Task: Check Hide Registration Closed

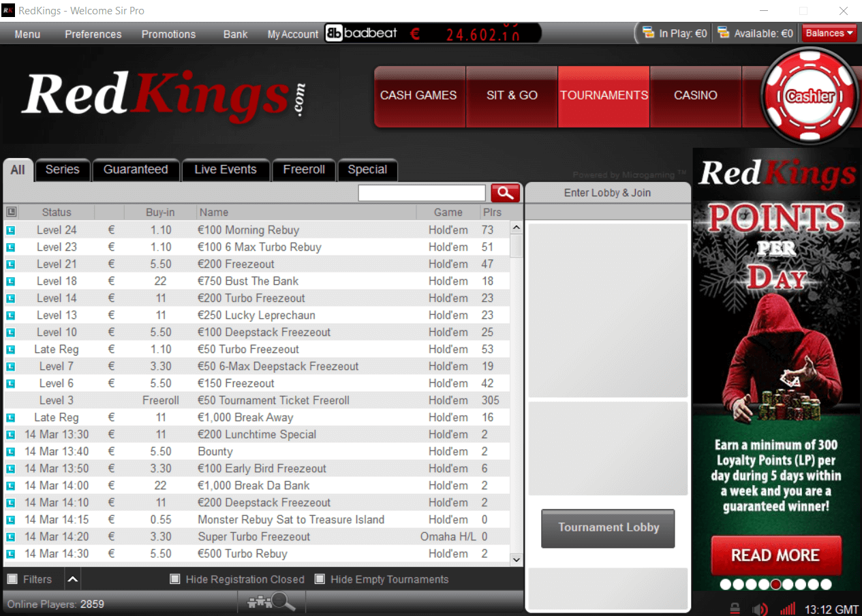Action: (x=175, y=579)
